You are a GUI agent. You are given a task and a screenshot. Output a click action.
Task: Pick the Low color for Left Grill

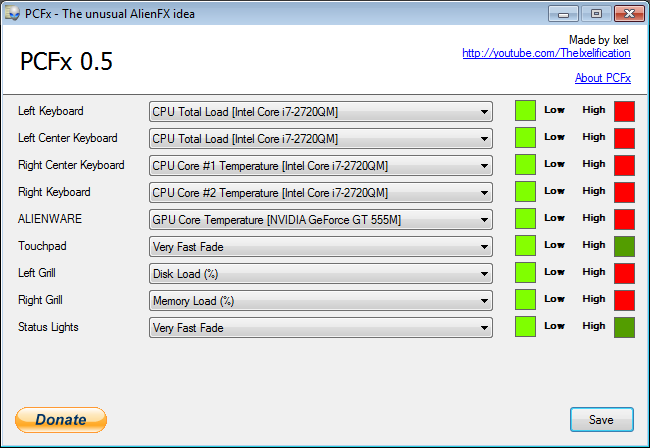[x=525, y=272]
